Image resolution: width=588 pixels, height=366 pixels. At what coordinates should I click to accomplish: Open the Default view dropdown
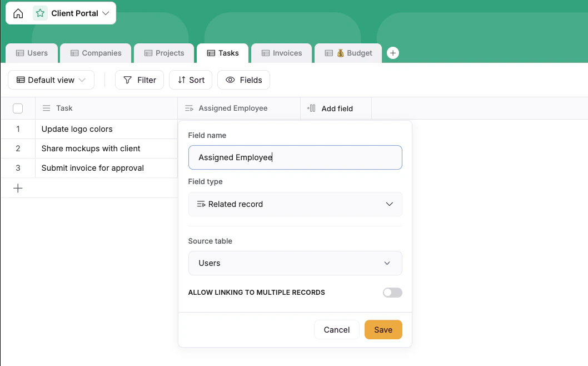pos(51,80)
